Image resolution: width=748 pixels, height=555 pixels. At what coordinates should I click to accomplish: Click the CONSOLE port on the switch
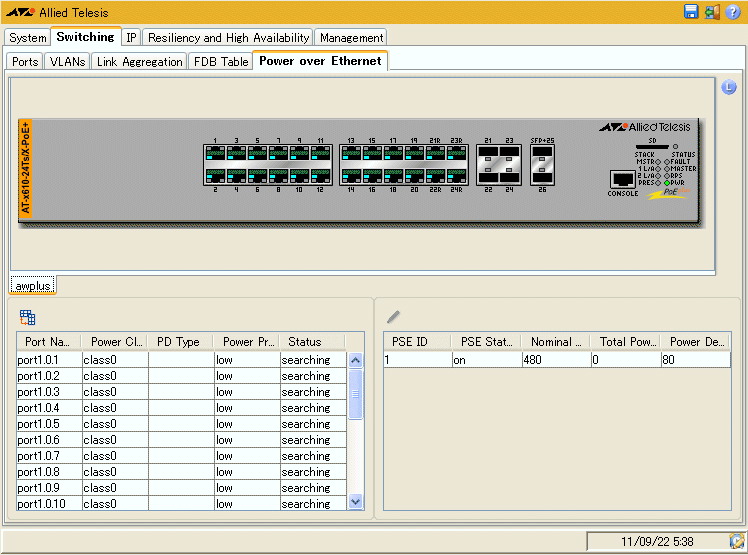pos(622,179)
